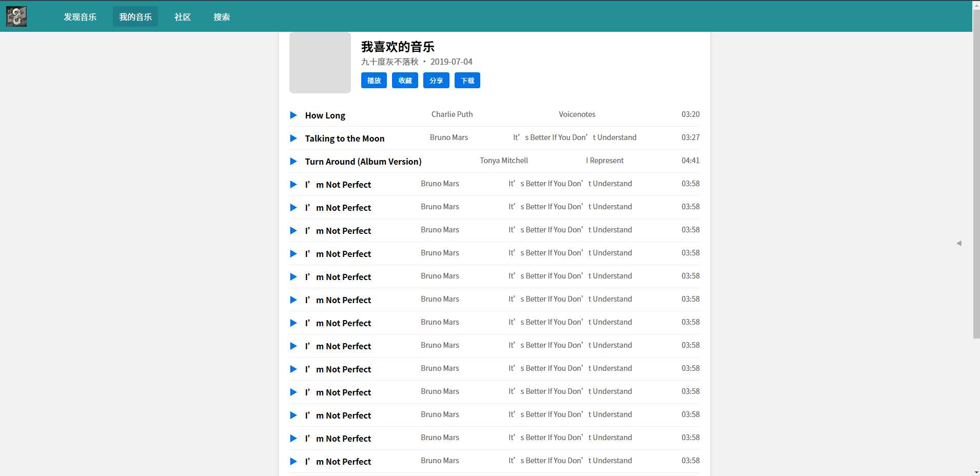Open the 搜索 section
Viewport: 980px width, 476px height.
[222, 16]
